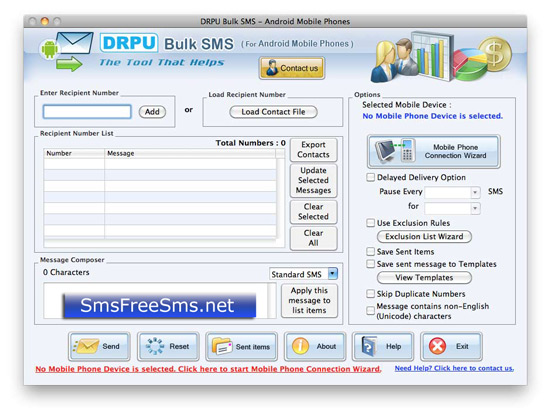550x417 pixels.
Task: Click the Contact us person icon
Action: [x=272, y=68]
